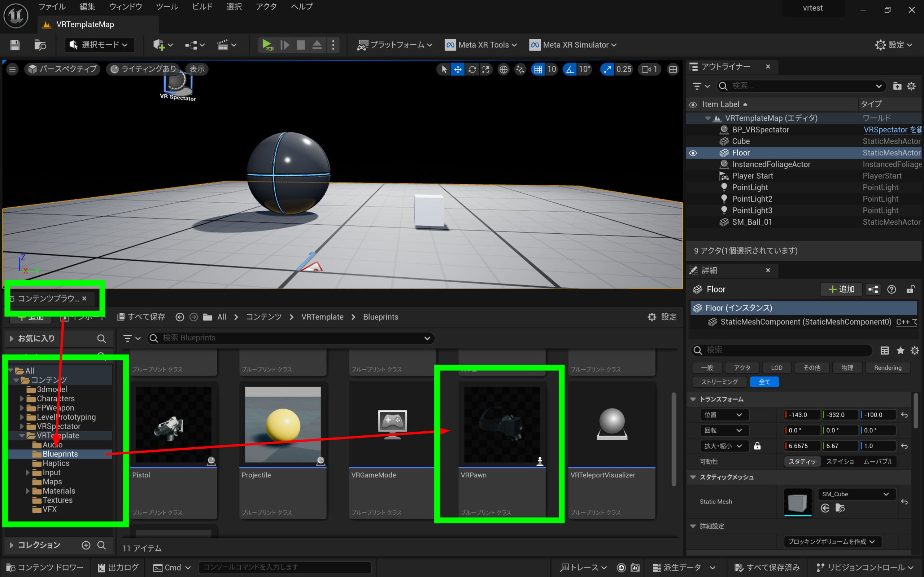Viewport: 924px width, 577px height.
Task: Select the rotate gizmo tool in viewport
Action: (472, 69)
